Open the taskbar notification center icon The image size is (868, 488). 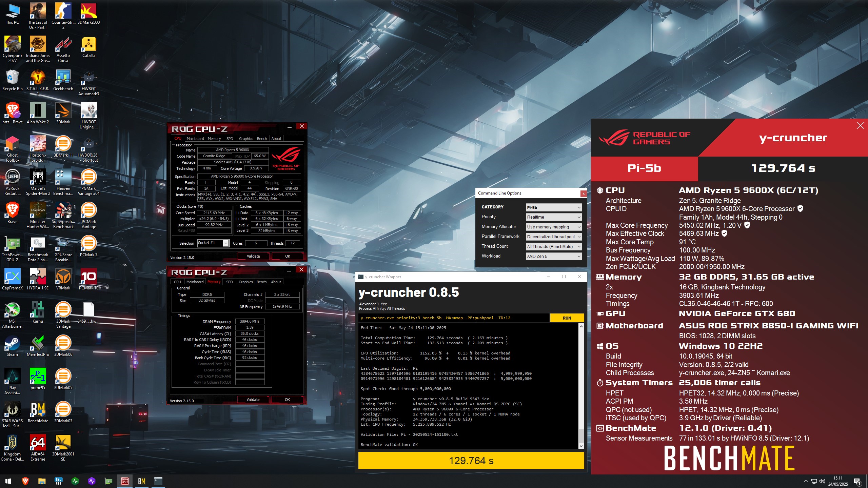click(x=857, y=481)
